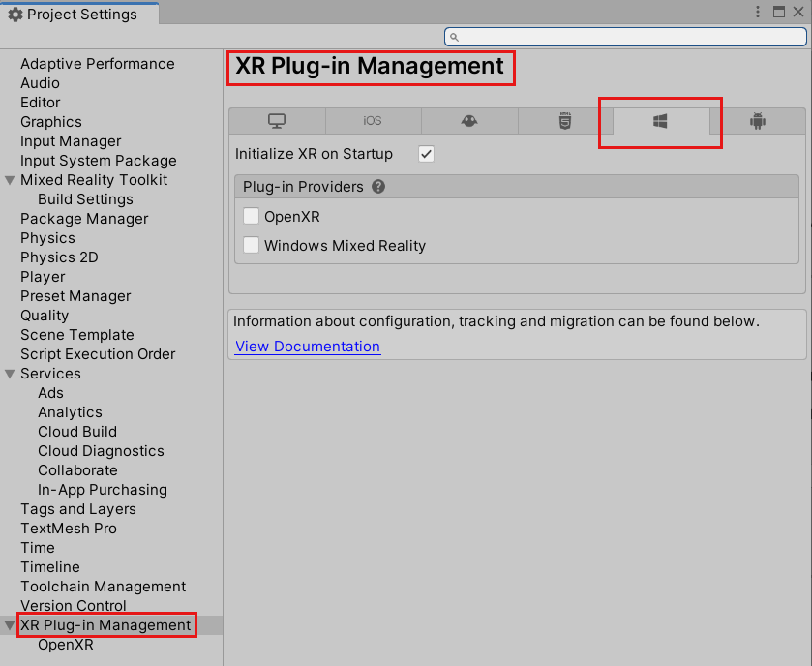Collapse the Mixed Reality Toolkit section
This screenshot has width=812, height=666.
(x=10, y=180)
